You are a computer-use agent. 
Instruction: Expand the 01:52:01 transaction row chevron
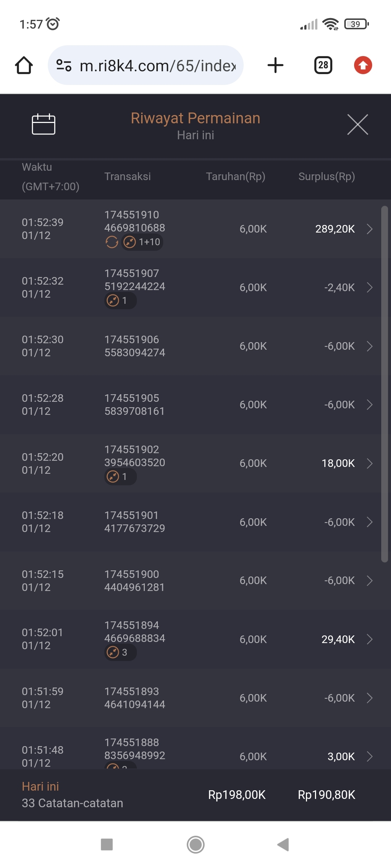pyautogui.click(x=369, y=639)
